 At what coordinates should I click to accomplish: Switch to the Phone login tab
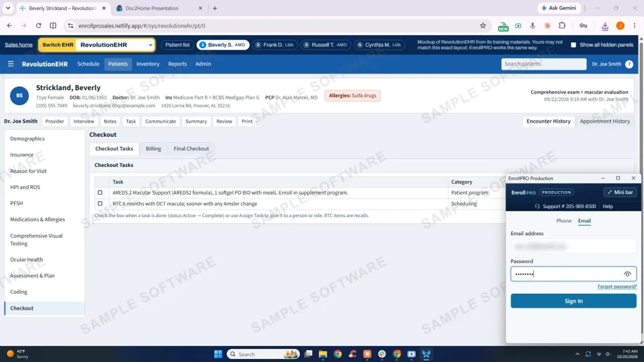pos(564,221)
